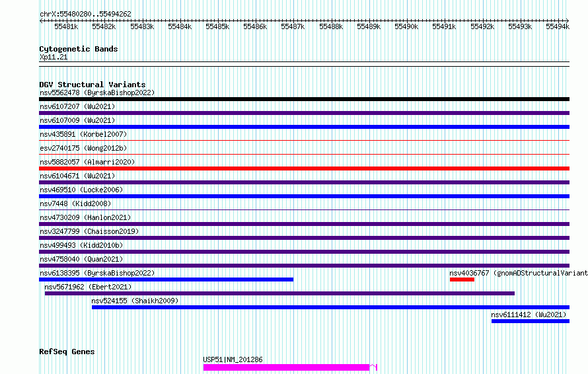Viewport: 588px width, 374px height.
Task: Open nsv7448 (Kidd2008) variant label
Action: (x=75, y=204)
